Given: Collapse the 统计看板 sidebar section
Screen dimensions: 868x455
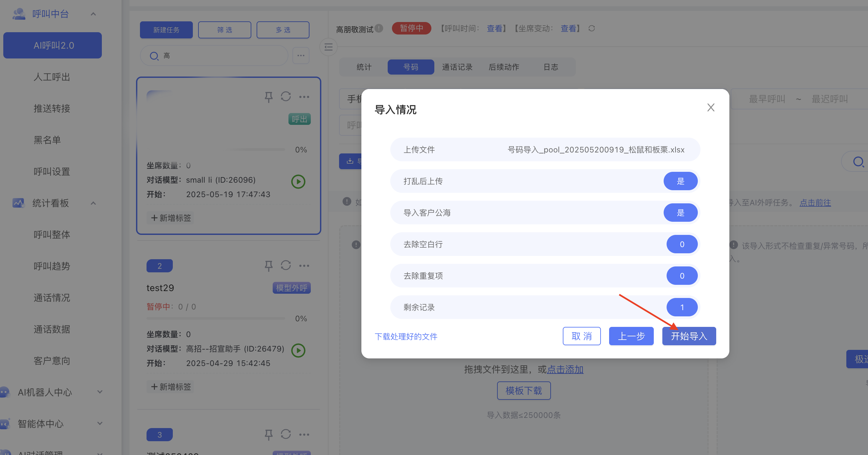Looking at the screenshot, I should point(93,203).
